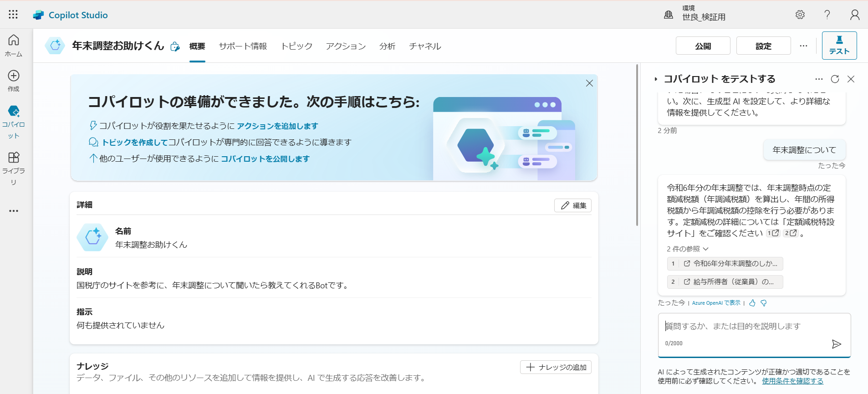Open citation 2 inline reference
This screenshot has width=868, height=394.
tap(791, 233)
